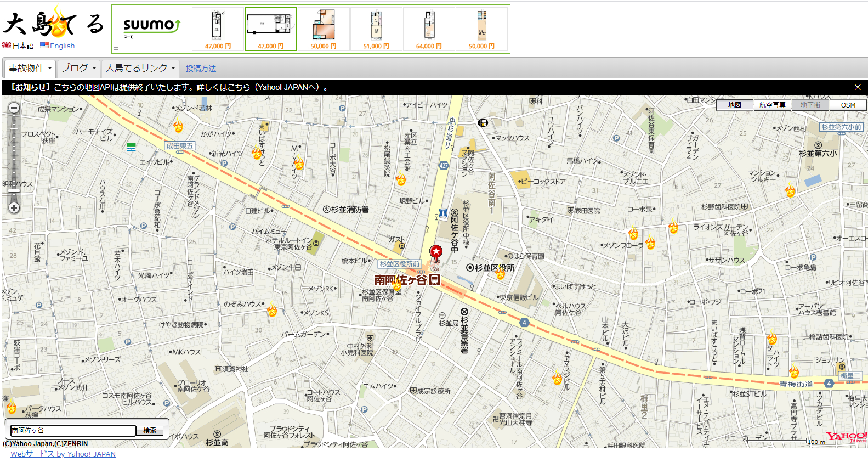Click the flame icon near のぞみハウス
Image resolution: width=868 pixels, height=462 pixels.
pos(272,311)
